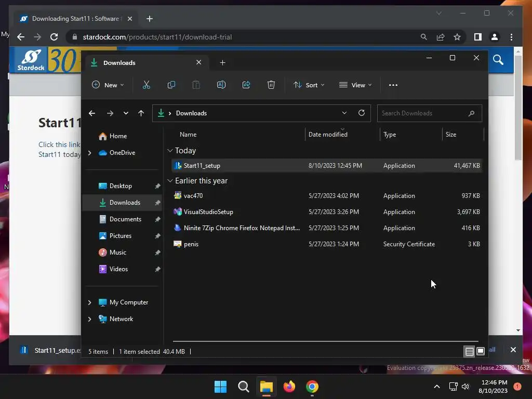Close the Downloads Explorer tab
This screenshot has width=532, height=399.
pyautogui.click(x=199, y=62)
